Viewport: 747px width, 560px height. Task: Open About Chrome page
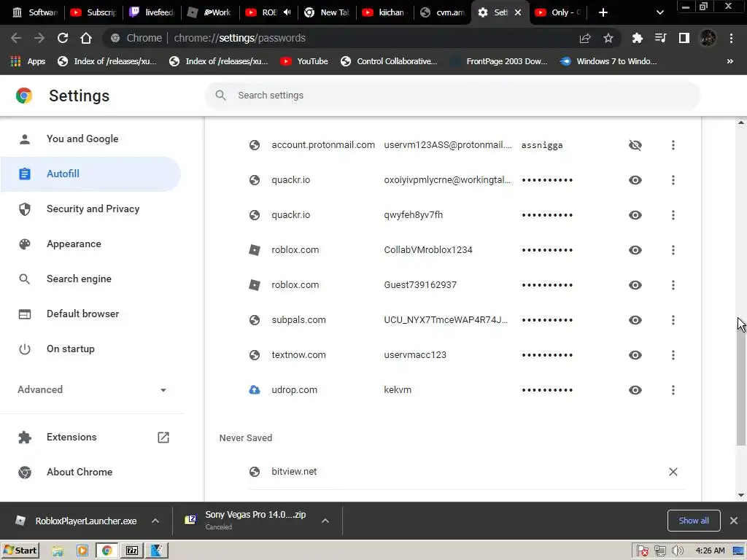90,472
